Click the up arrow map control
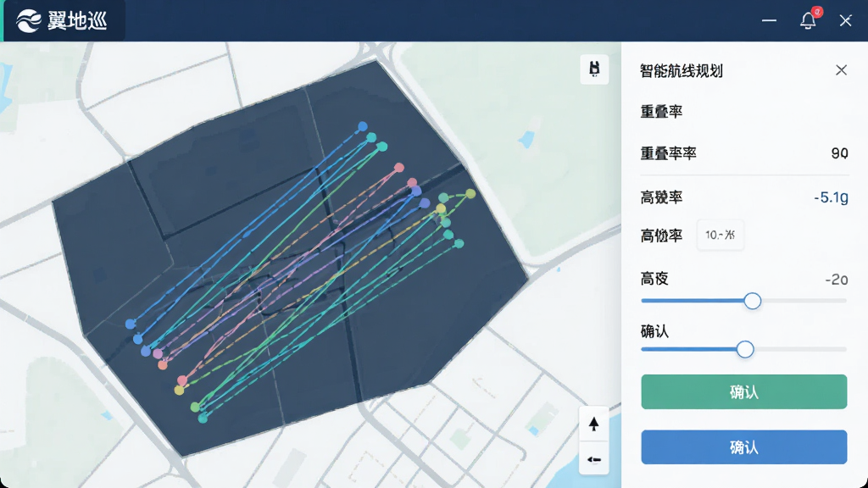The width and height of the screenshot is (868, 488). [594, 424]
